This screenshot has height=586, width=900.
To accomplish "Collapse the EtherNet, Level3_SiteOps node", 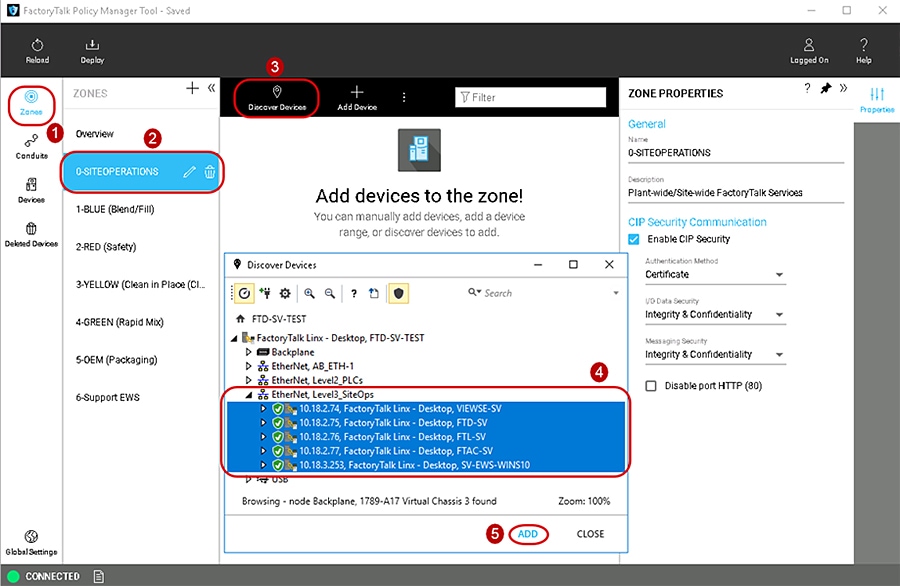I will (249, 394).
